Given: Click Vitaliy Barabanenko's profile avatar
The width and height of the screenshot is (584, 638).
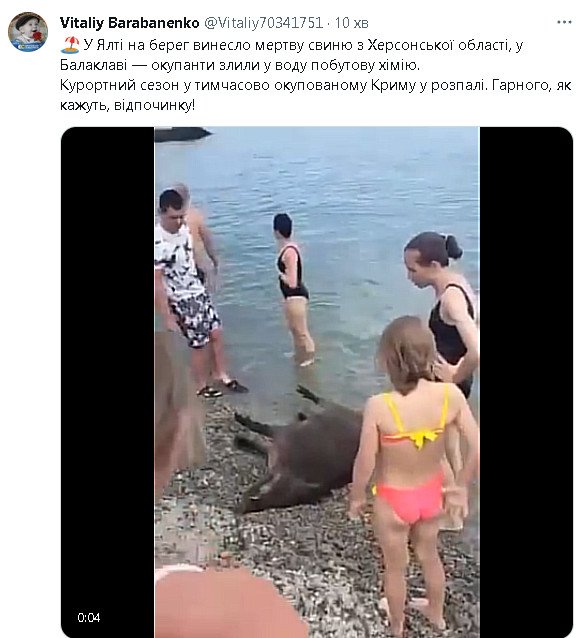Looking at the screenshot, I should coord(28,32).
